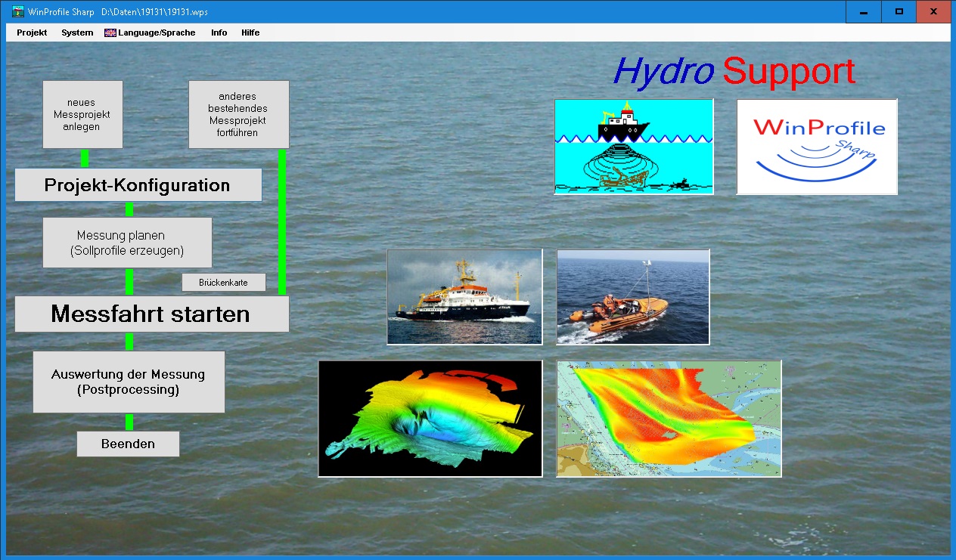956x560 pixels.
Task: Click the survey vessel photo thumbnail
Action: pos(464,296)
